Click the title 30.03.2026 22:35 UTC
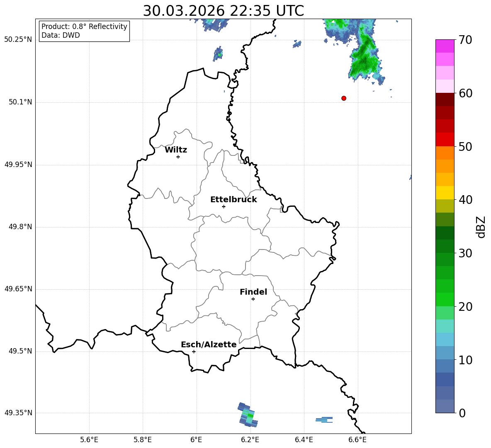The height and width of the screenshot is (448, 491). [224, 11]
